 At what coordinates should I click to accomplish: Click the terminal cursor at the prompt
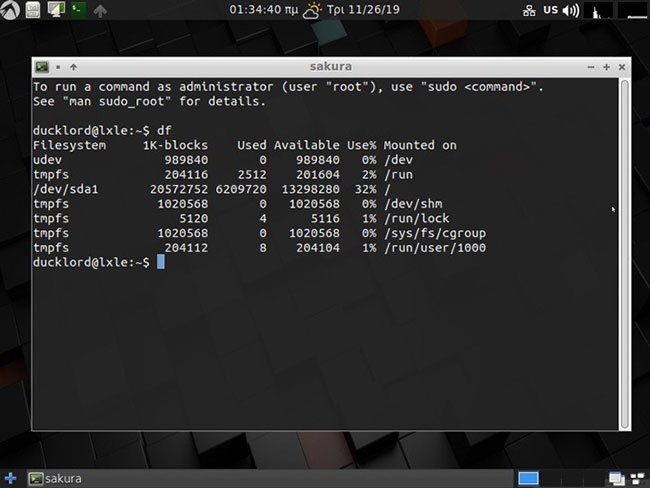[161, 262]
